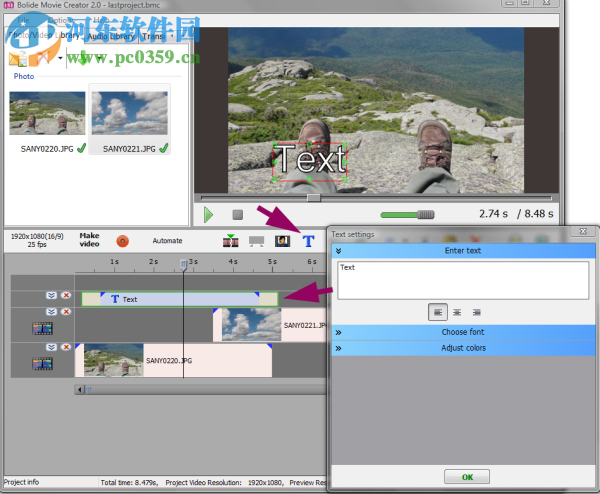Image resolution: width=600 pixels, height=494 pixels.
Task: Click the Automate button
Action: pos(167,241)
